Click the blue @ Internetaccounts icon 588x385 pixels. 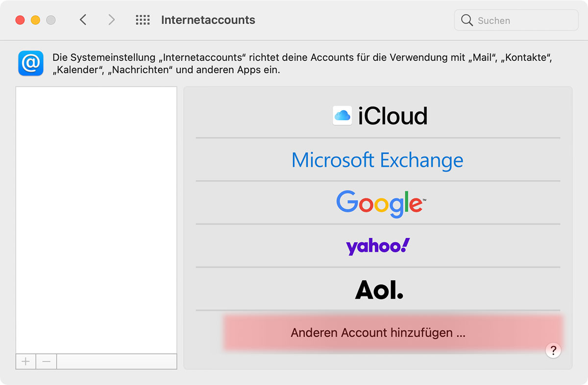pos(31,63)
